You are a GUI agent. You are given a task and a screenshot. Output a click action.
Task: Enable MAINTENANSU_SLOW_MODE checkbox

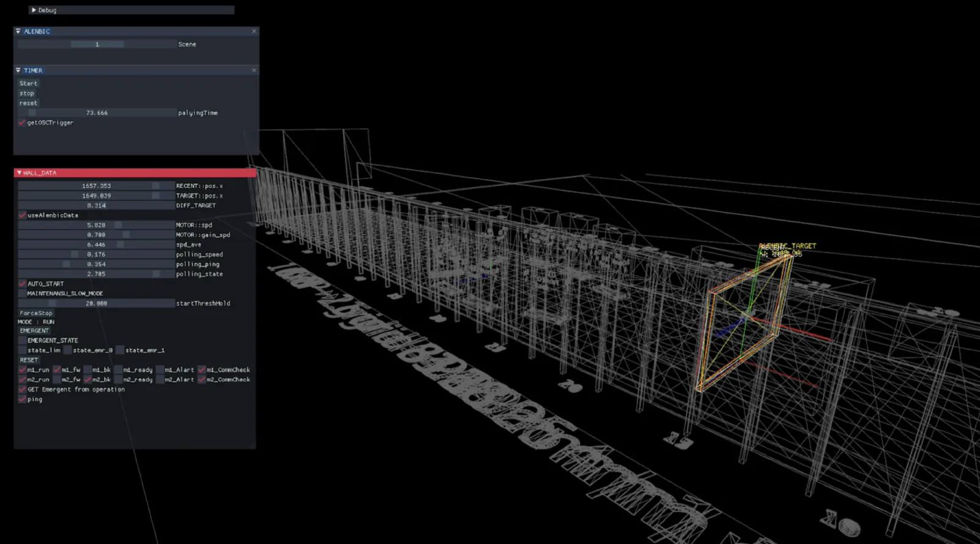[x=23, y=293]
